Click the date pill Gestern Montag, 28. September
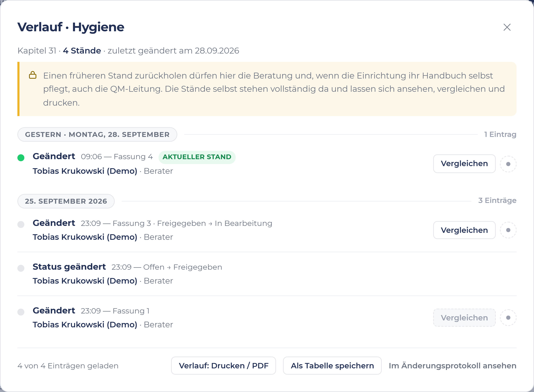The height and width of the screenshot is (392, 534). pyautogui.click(x=97, y=134)
